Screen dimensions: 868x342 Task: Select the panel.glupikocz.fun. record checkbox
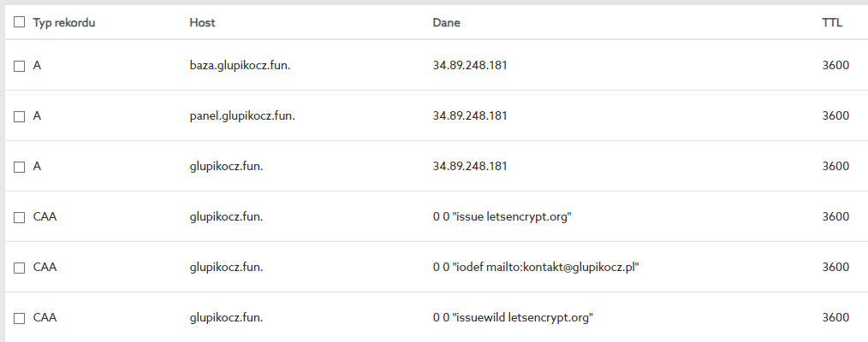(20, 115)
